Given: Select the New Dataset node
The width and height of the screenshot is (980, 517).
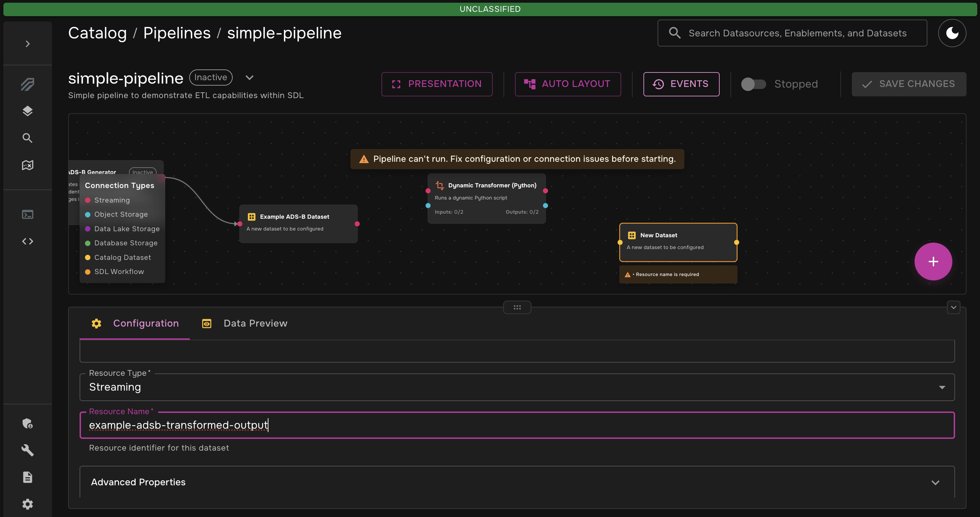Looking at the screenshot, I should tap(678, 242).
